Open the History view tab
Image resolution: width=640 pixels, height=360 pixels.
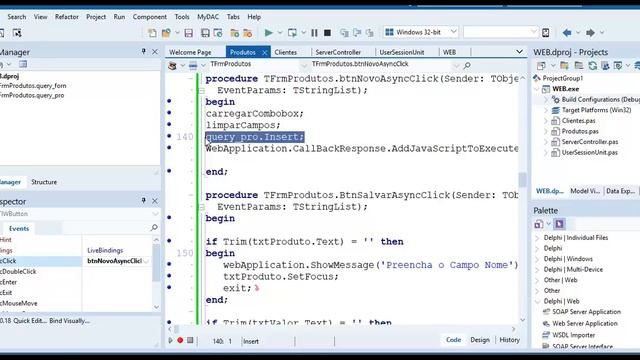tap(509, 340)
